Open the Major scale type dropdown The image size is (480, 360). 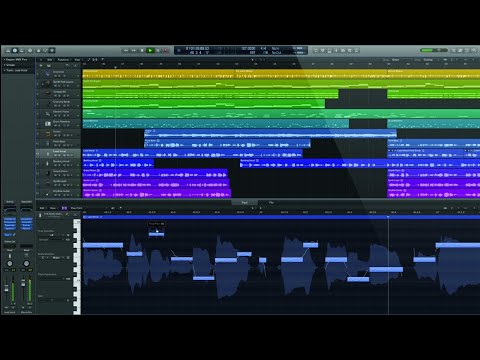pyautogui.click(x=58, y=258)
